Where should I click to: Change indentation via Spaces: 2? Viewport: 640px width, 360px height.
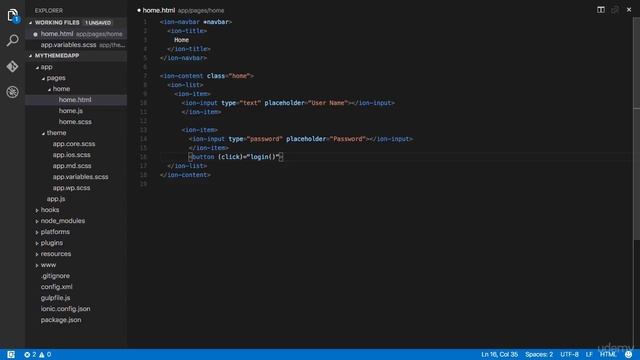[x=539, y=355]
